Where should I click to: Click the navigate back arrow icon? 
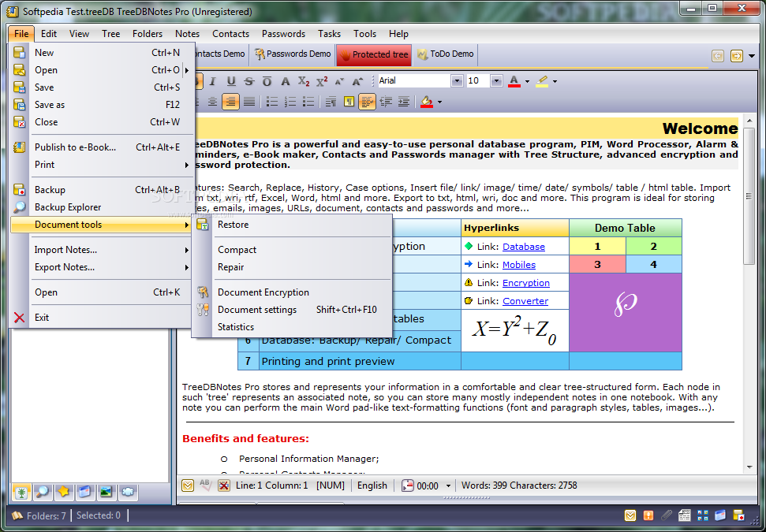[x=718, y=56]
